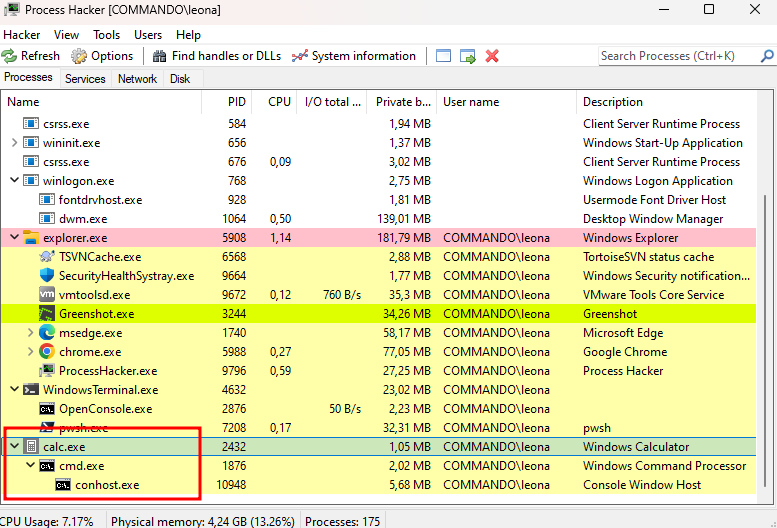Viewport: 777px width, 528px height.
Task: Click the calc.exe calculator icon
Action: point(31,447)
